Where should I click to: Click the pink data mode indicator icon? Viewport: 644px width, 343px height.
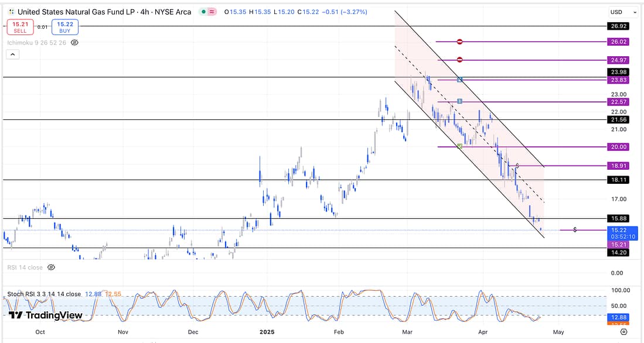[212, 12]
